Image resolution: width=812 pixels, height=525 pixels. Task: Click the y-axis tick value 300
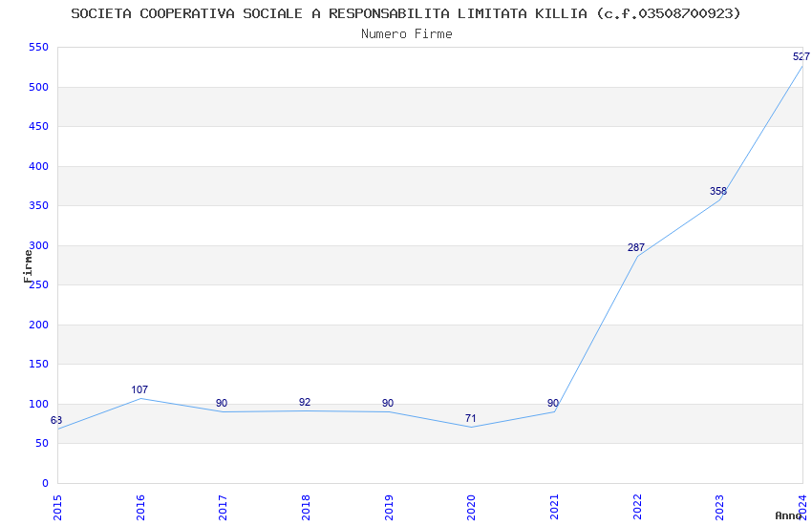point(39,245)
